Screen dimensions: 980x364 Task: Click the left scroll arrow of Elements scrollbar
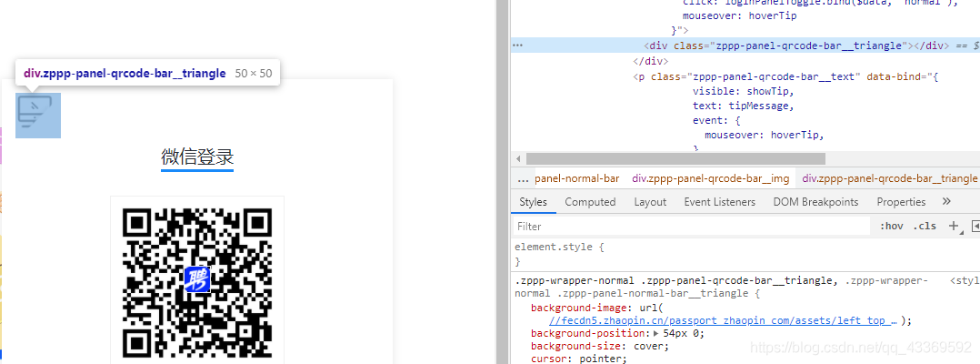pos(518,159)
